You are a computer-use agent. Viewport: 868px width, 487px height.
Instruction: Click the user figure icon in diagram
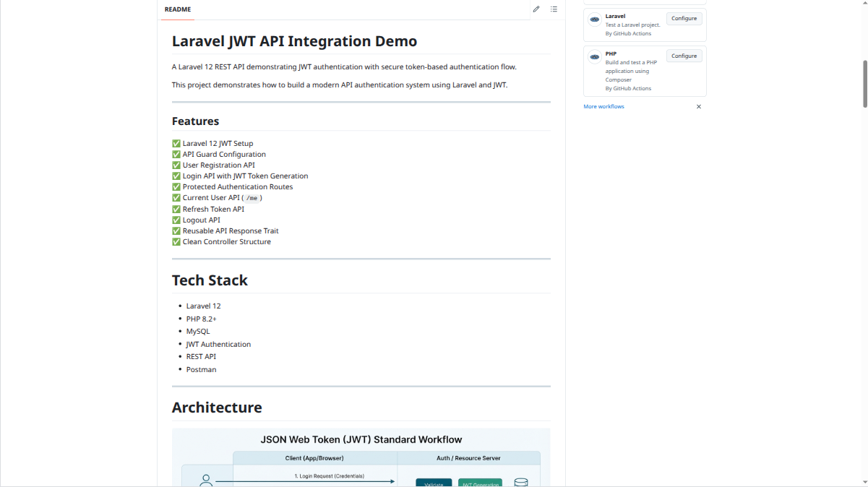pyautogui.click(x=206, y=480)
